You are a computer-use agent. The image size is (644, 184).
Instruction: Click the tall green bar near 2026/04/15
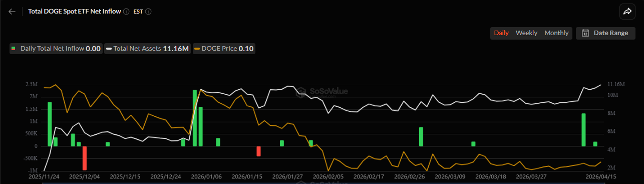(583, 130)
